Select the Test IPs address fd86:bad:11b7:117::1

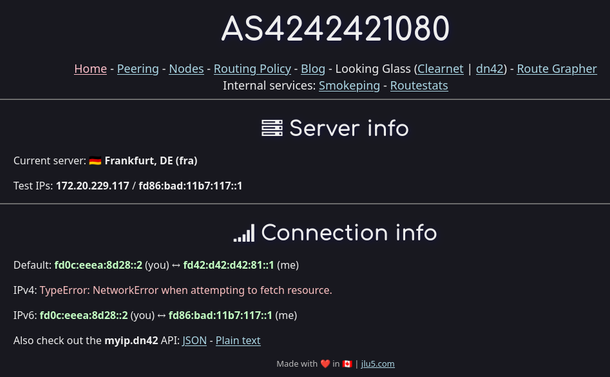(x=190, y=186)
